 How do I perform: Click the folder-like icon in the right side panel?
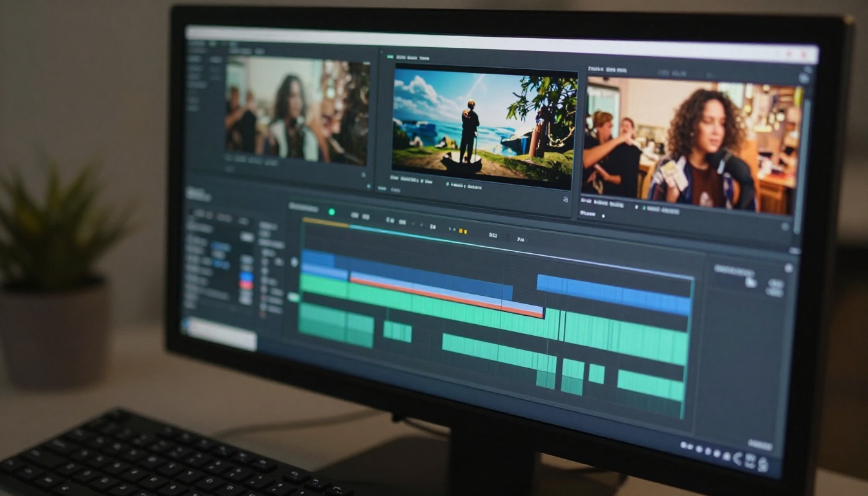click(x=750, y=282)
